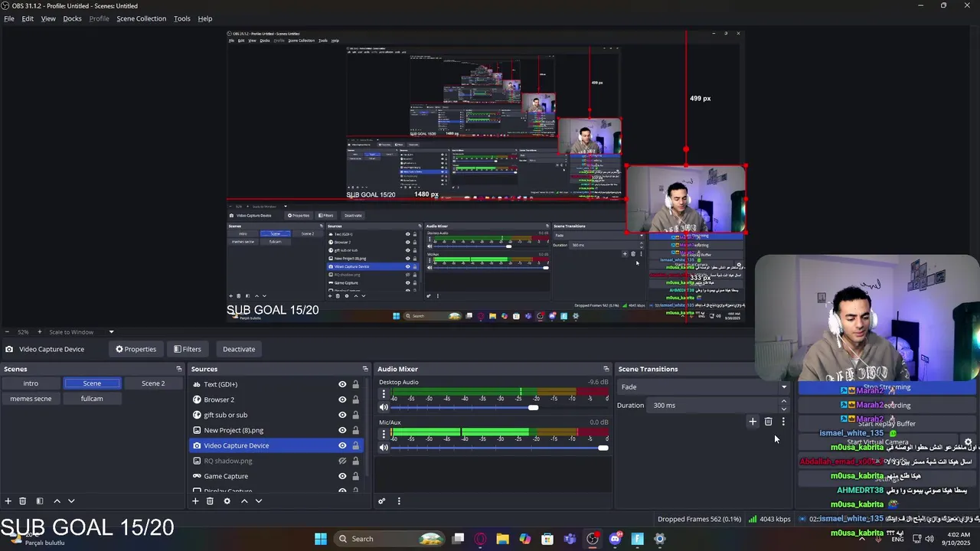Open Properties for Video Capture Device
Viewport: 980px width, 551px height.
[x=136, y=349]
